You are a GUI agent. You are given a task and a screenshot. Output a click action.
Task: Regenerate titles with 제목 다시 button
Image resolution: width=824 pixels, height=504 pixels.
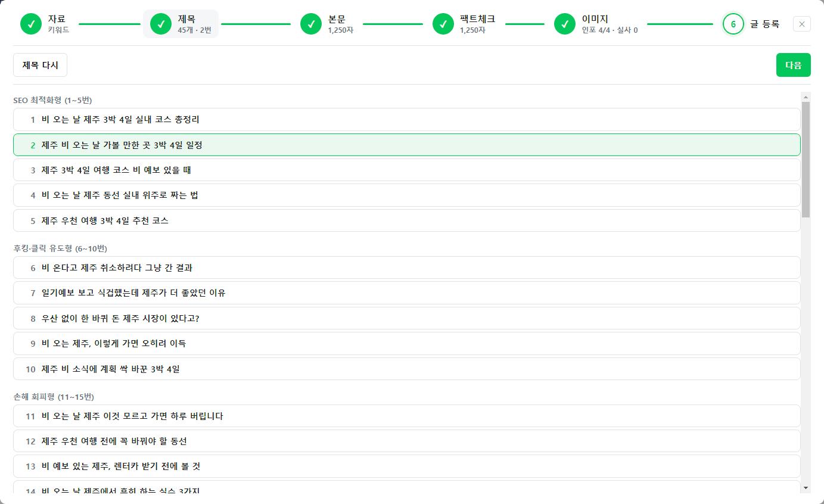click(x=40, y=66)
